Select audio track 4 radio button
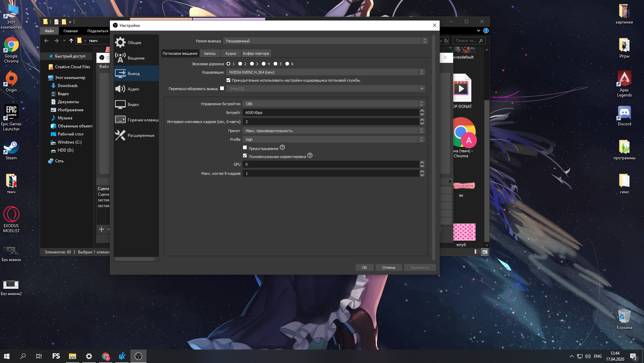Viewport: 644px width, 363px height. coord(264,64)
